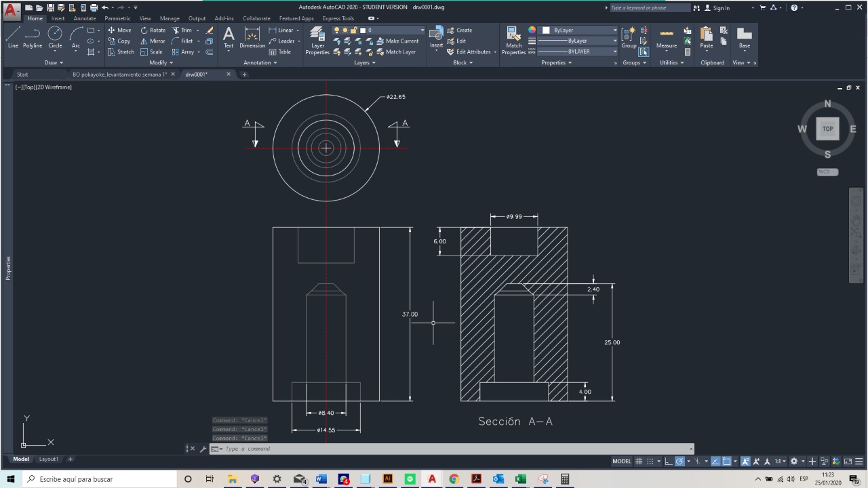Click the keyword search field
Image resolution: width=868 pixels, height=488 pixels.
click(649, 7)
